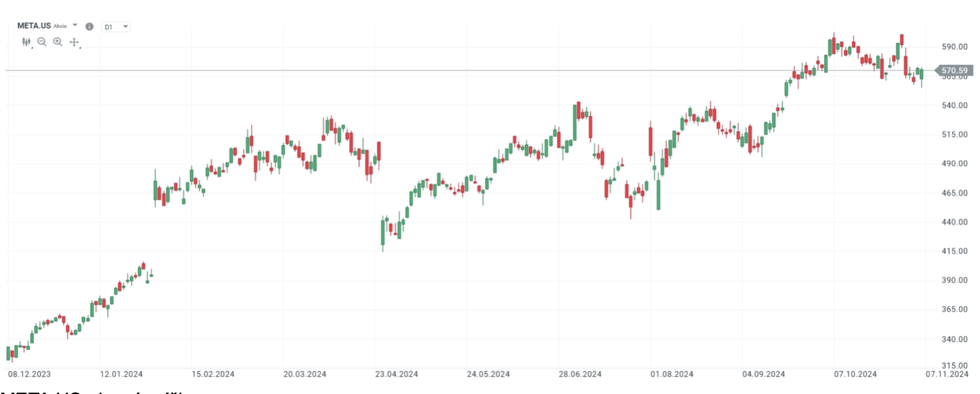Click the 570.59 current price tag

[x=954, y=71]
